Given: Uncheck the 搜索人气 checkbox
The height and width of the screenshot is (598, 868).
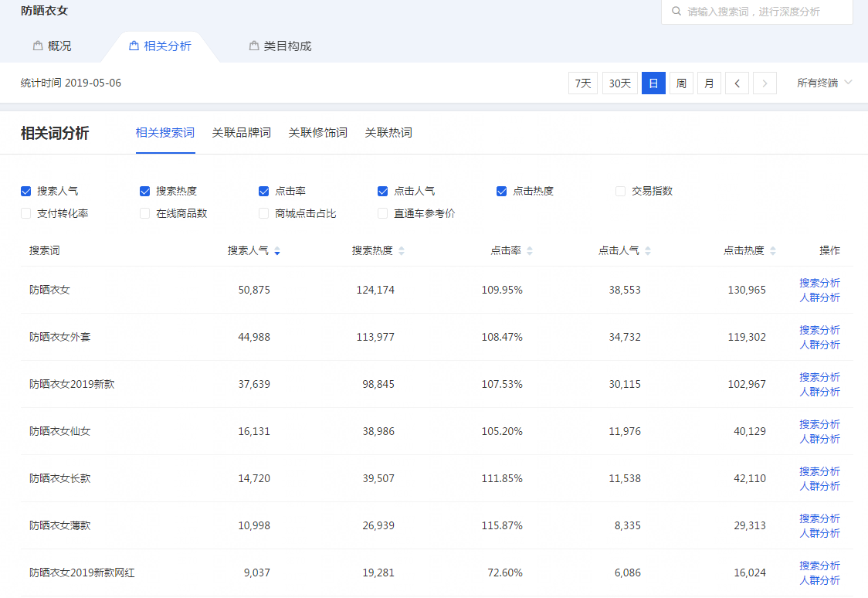Looking at the screenshot, I should [x=26, y=191].
